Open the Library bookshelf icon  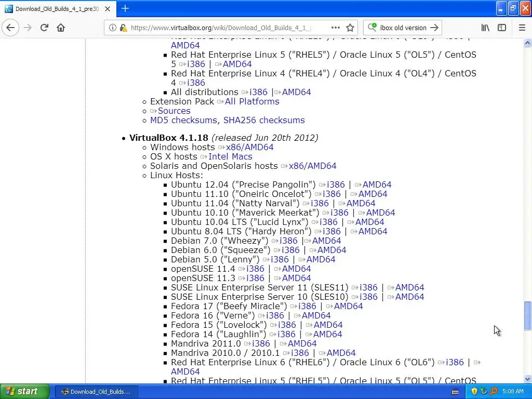click(x=485, y=28)
